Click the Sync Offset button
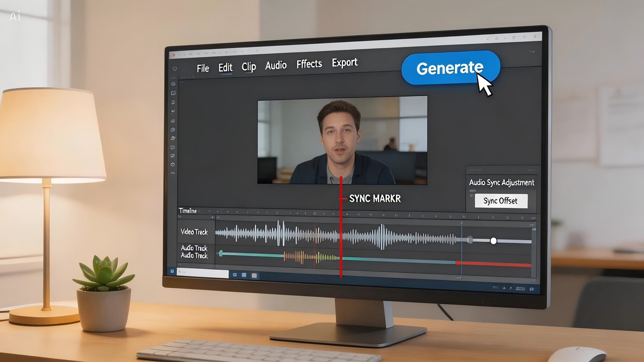644x362 pixels. (x=501, y=201)
